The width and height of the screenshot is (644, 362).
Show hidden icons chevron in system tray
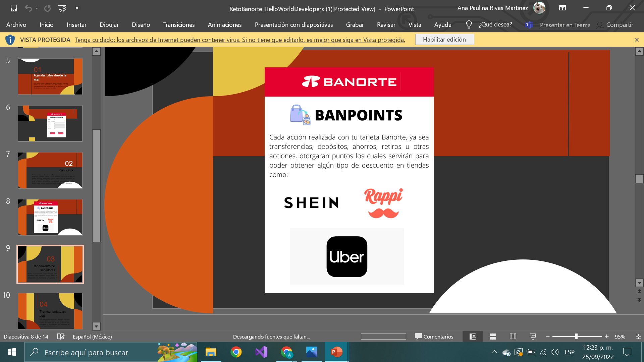pos(494,352)
